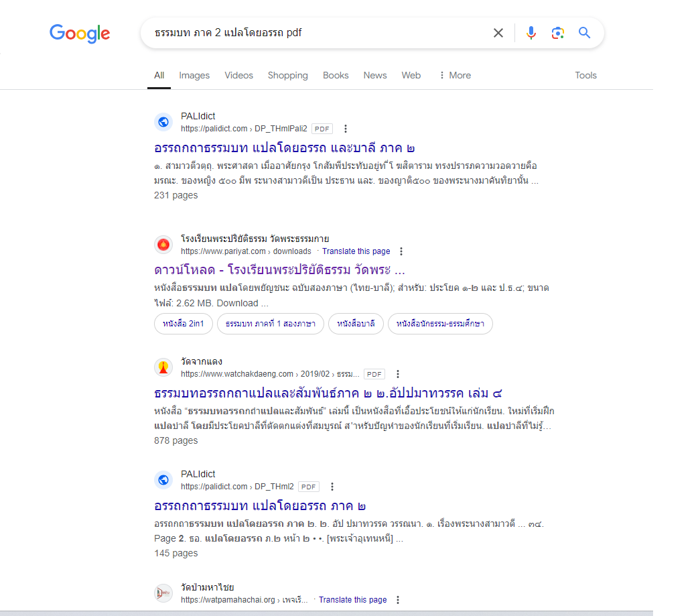Image resolution: width=700 pixels, height=616 pixels.
Task: Open the search Tools options
Action: (x=585, y=75)
